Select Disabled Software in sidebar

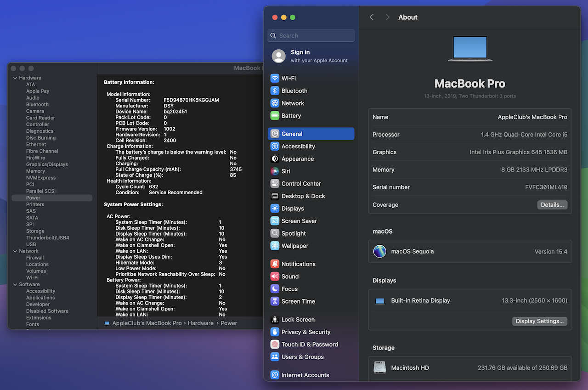[47, 311]
